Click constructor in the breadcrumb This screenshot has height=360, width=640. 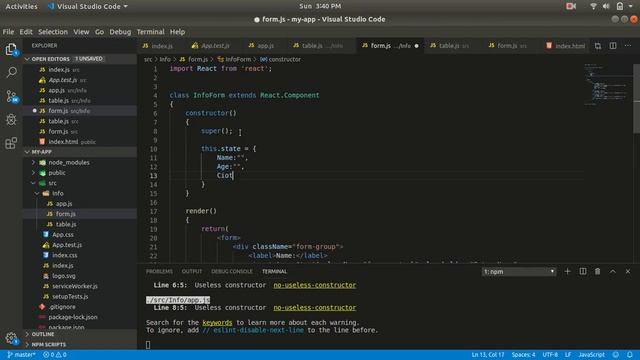click(284, 60)
